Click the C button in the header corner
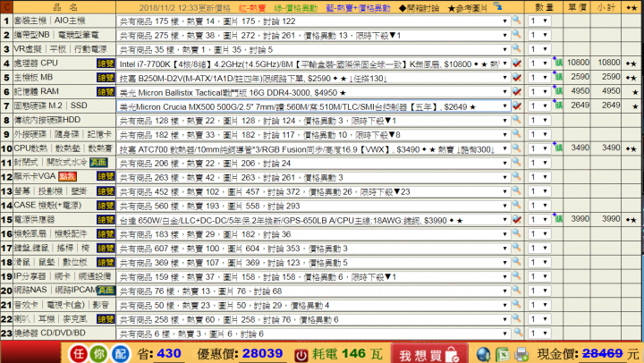The height and width of the screenshot is (363, 644). pos(6,7)
